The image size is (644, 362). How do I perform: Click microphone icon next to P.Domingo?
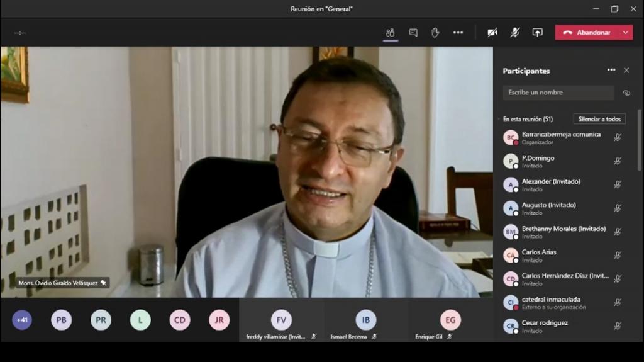tap(617, 161)
